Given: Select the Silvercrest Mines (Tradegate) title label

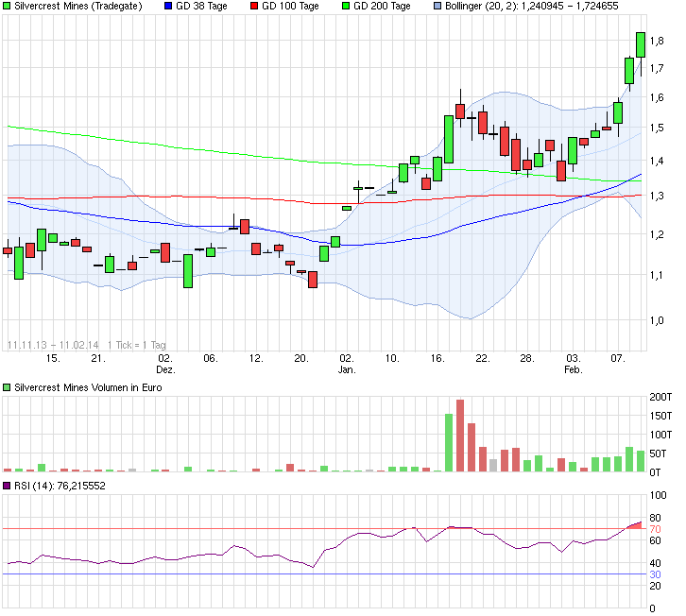Looking at the screenshot, I should pyautogui.click(x=77, y=7).
